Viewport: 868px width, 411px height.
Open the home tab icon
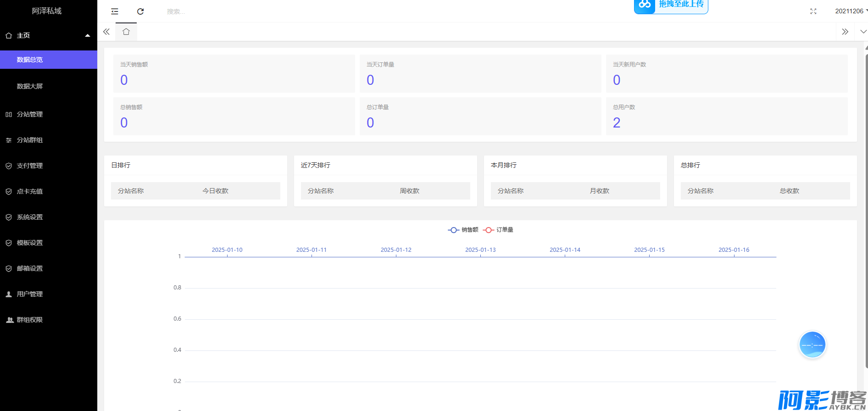coord(126,32)
